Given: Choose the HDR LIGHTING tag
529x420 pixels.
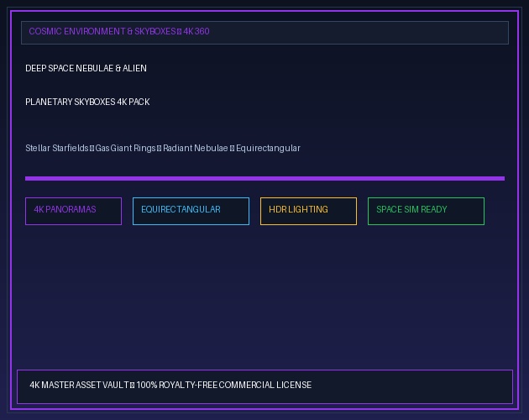Looking at the screenshot, I should [308, 211].
